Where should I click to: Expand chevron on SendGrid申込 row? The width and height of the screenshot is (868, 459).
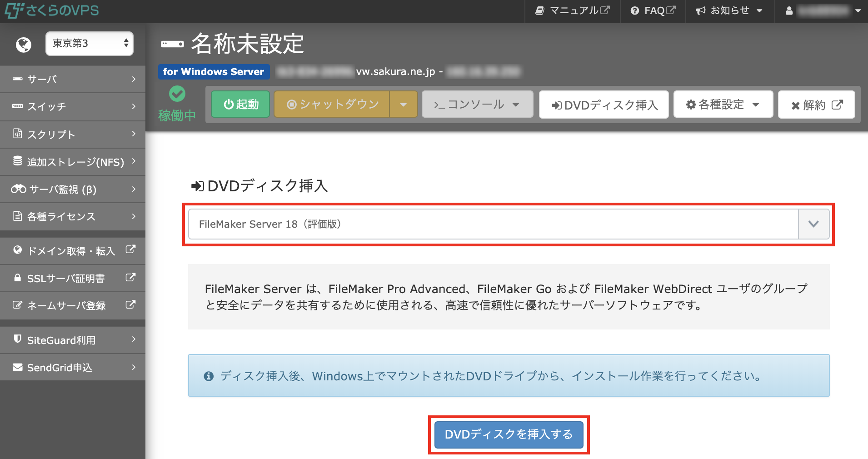tap(134, 367)
